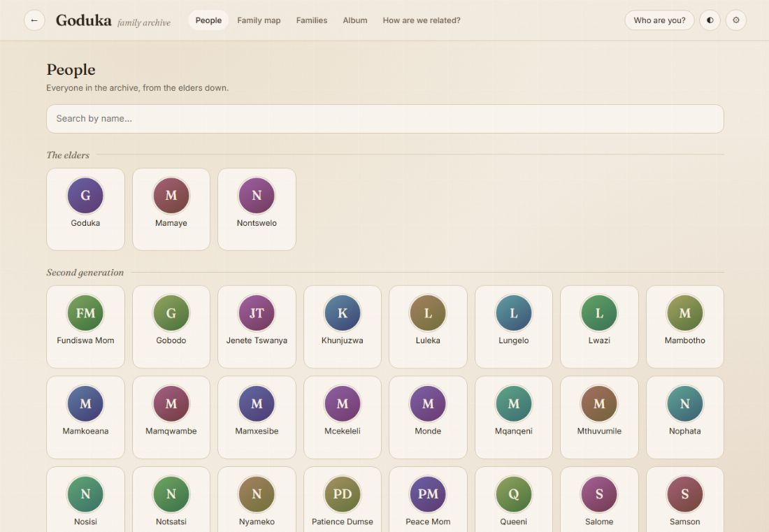Open Nontswelo's avatar card
The width and height of the screenshot is (769, 532).
(257, 209)
